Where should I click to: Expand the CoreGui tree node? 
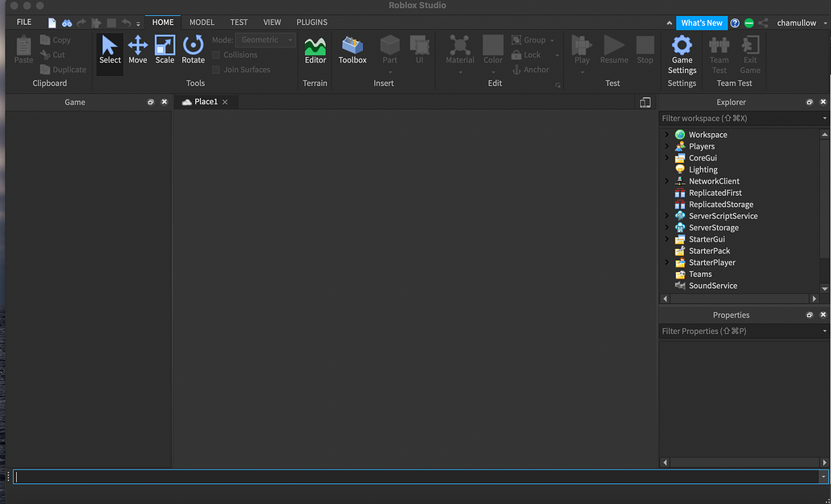click(x=666, y=158)
